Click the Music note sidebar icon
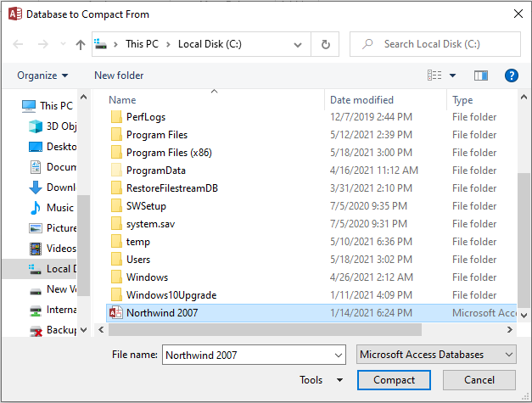Image resolution: width=532 pixels, height=403 pixels. [x=36, y=208]
